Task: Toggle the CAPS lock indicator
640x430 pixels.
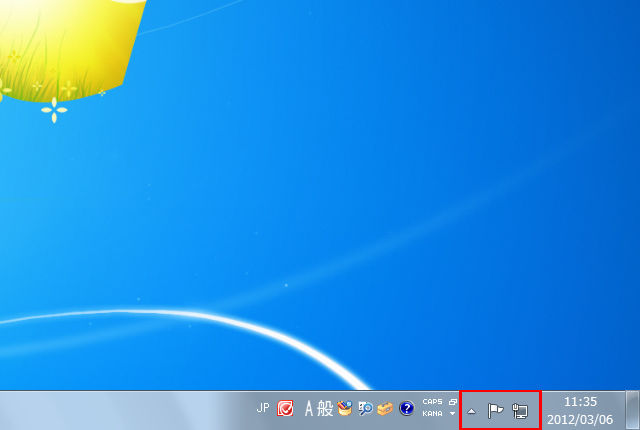Action: (x=432, y=402)
